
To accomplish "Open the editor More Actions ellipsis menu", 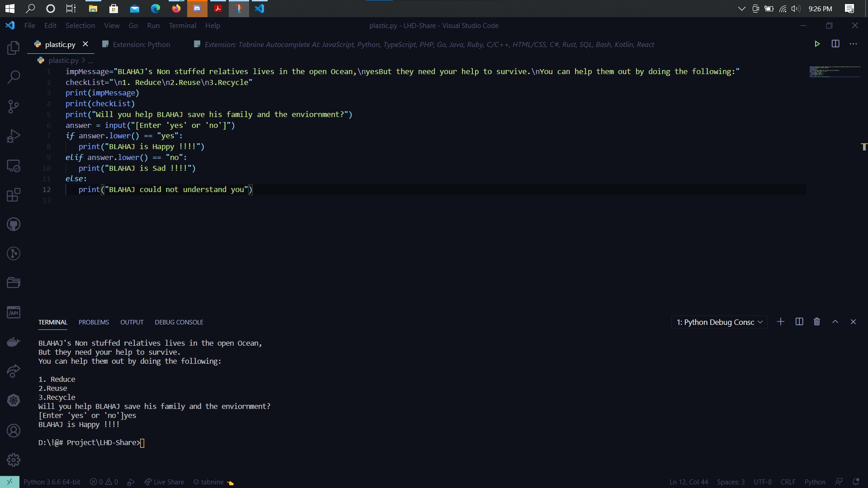I will point(853,44).
